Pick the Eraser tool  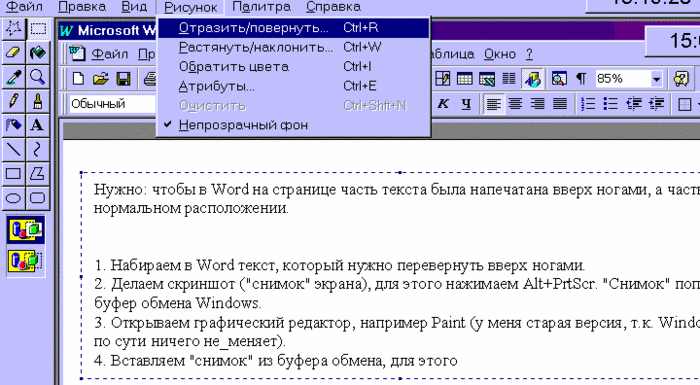13,53
